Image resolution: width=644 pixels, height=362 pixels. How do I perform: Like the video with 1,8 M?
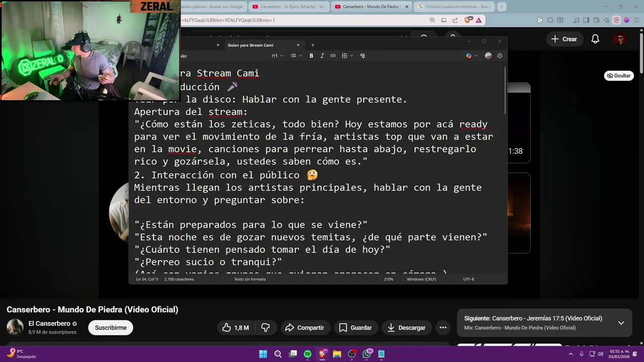(x=236, y=328)
